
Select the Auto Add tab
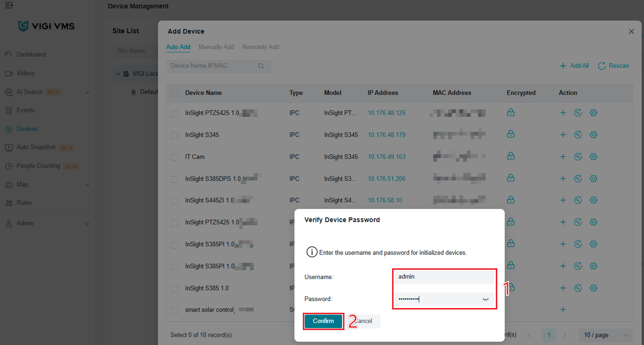178,47
